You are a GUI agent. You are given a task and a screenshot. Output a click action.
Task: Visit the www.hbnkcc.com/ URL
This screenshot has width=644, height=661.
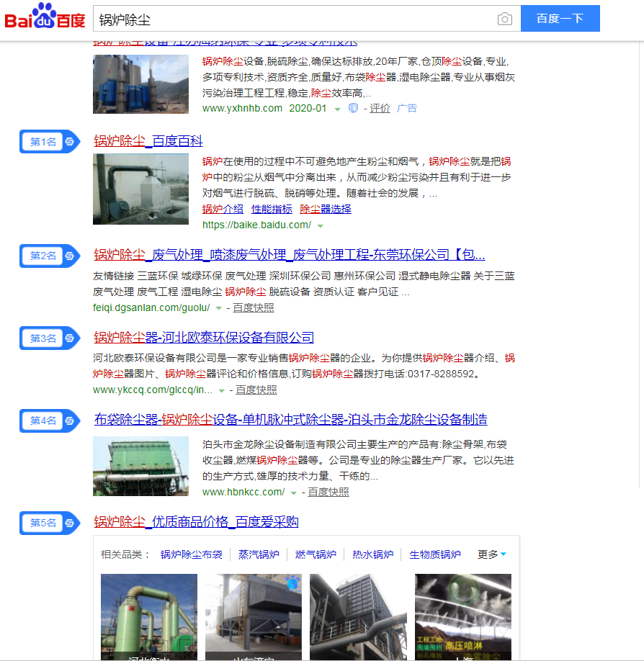click(243, 493)
